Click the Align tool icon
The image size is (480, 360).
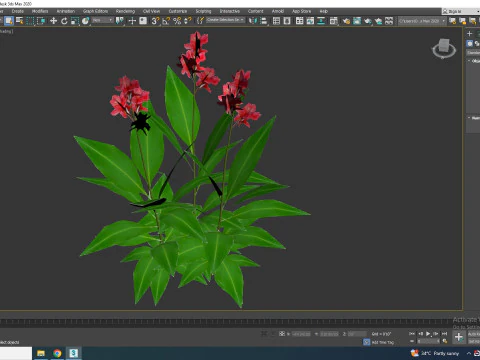[x=264, y=21]
